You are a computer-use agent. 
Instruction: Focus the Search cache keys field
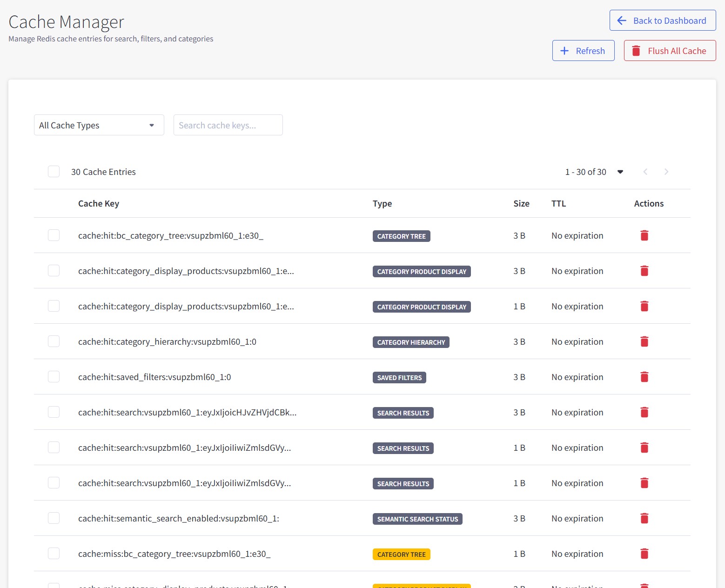[x=228, y=125]
